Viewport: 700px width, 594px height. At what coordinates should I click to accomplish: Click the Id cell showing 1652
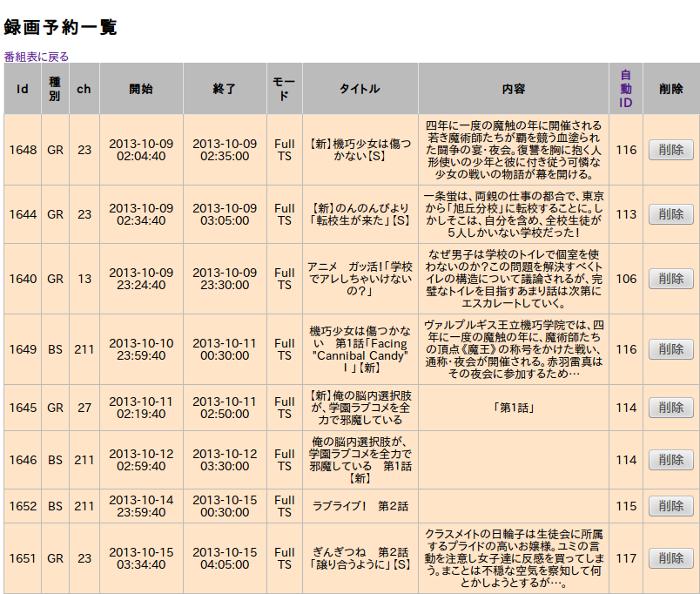point(23,506)
